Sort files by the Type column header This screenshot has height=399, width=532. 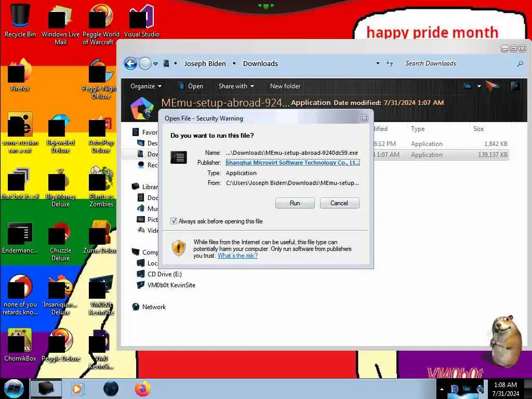(x=418, y=129)
